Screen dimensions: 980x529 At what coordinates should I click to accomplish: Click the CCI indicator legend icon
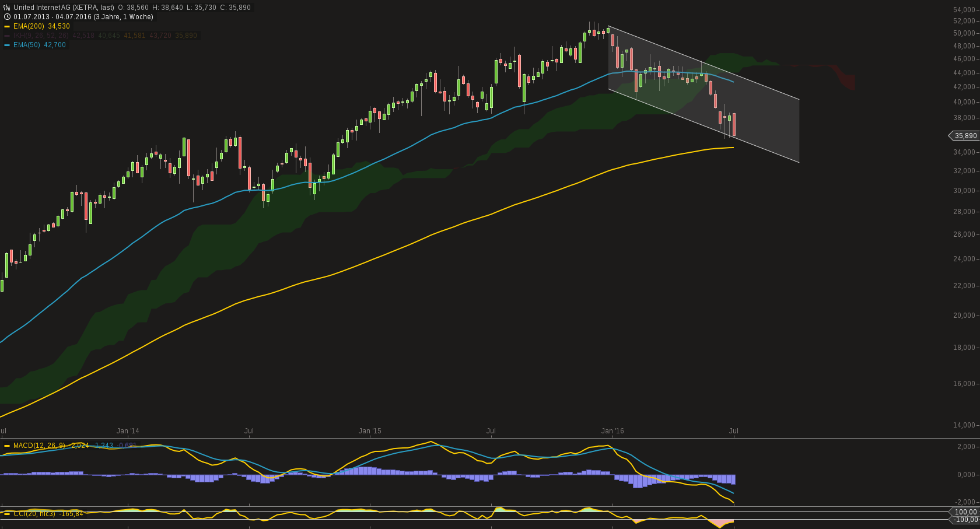pyautogui.click(x=6, y=514)
